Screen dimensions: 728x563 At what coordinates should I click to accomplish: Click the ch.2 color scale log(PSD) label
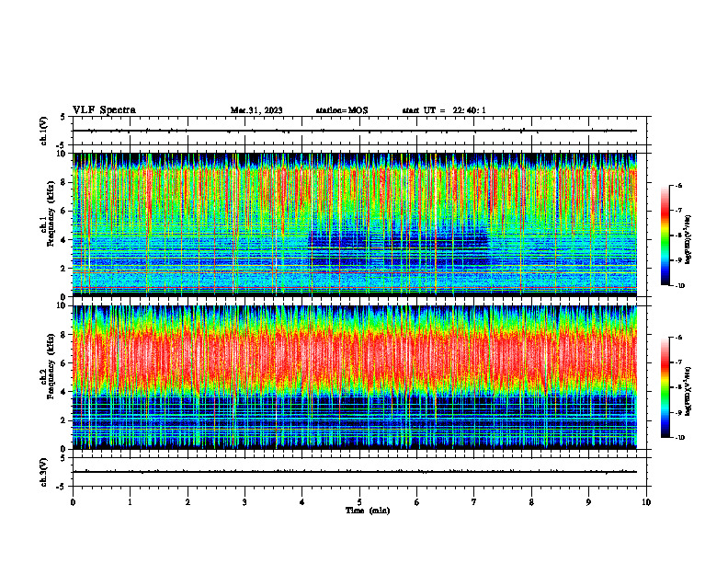(688, 392)
